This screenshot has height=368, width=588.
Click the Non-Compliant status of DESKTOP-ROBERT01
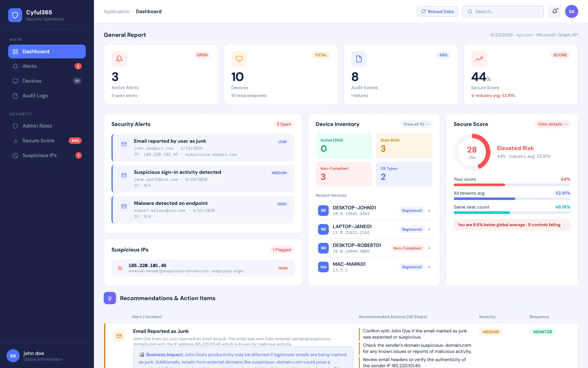407,248
